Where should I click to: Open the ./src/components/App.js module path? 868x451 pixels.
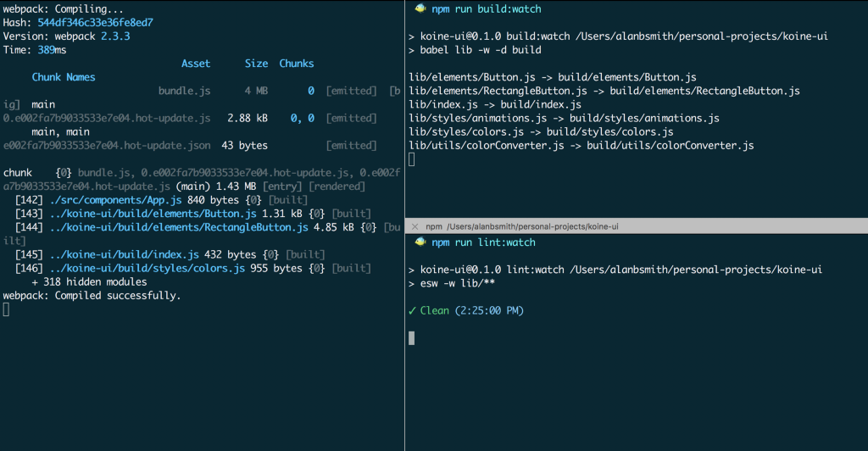pyautogui.click(x=115, y=200)
